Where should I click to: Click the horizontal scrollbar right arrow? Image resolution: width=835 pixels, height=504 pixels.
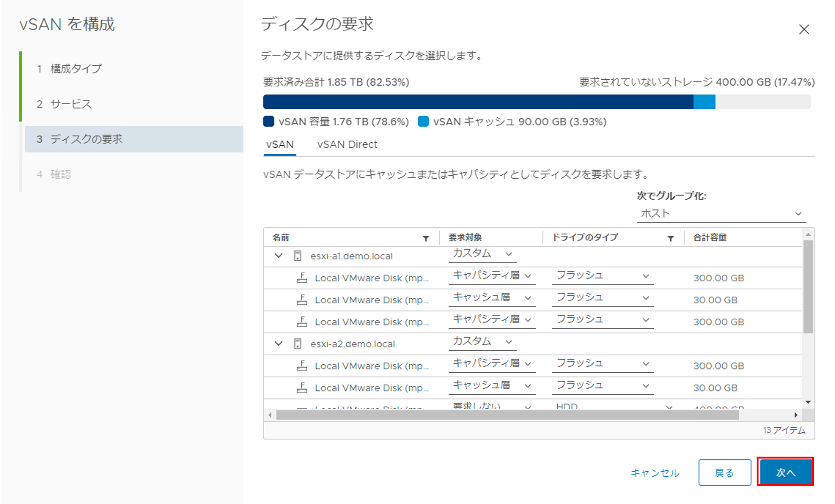click(796, 415)
